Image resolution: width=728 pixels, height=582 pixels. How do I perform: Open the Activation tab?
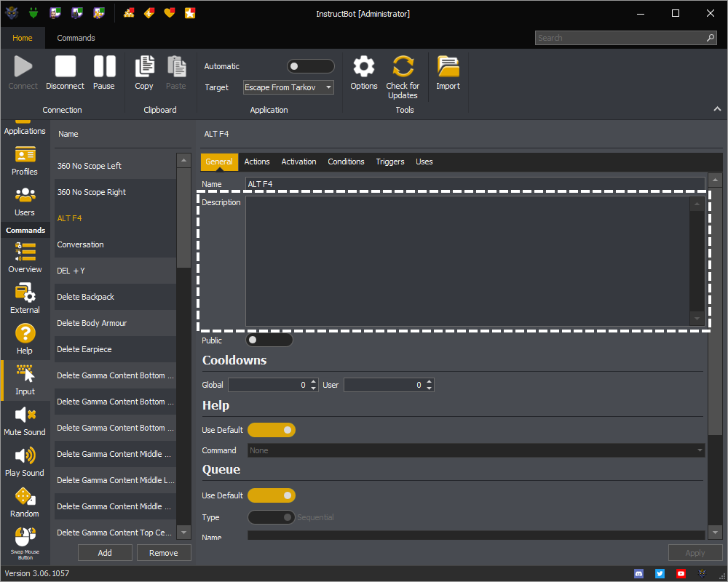pyautogui.click(x=298, y=162)
